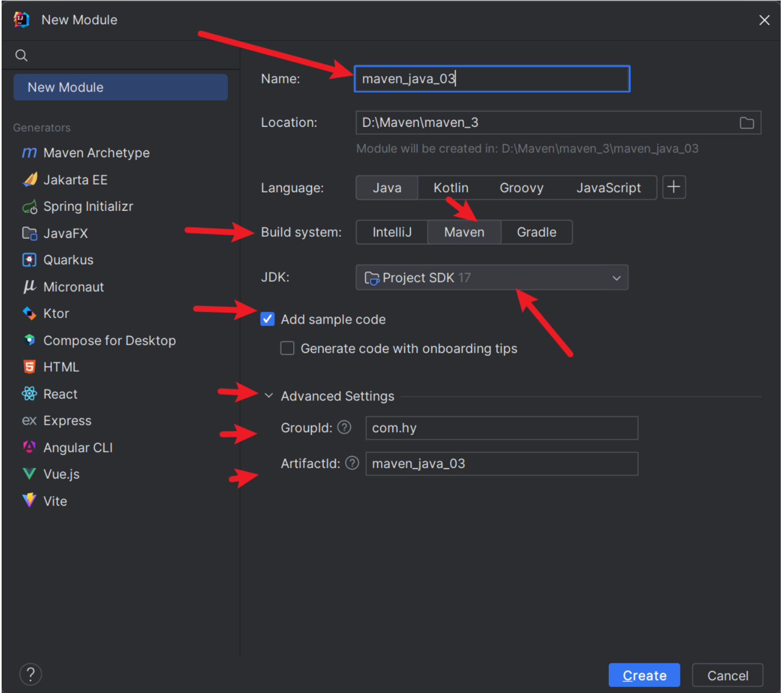This screenshot has width=784, height=693.
Task: Choose Maven build system
Action: (x=464, y=232)
